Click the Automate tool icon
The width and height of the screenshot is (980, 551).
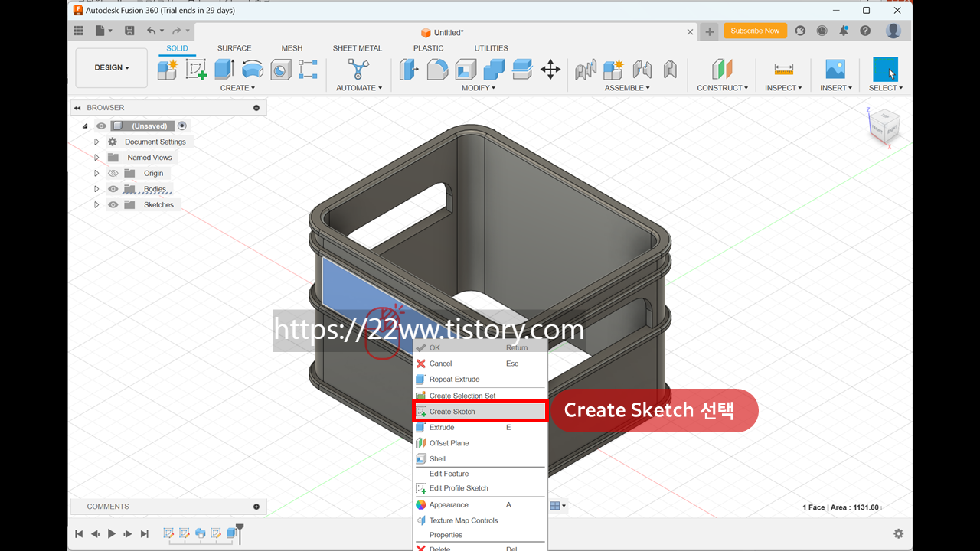point(358,70)
